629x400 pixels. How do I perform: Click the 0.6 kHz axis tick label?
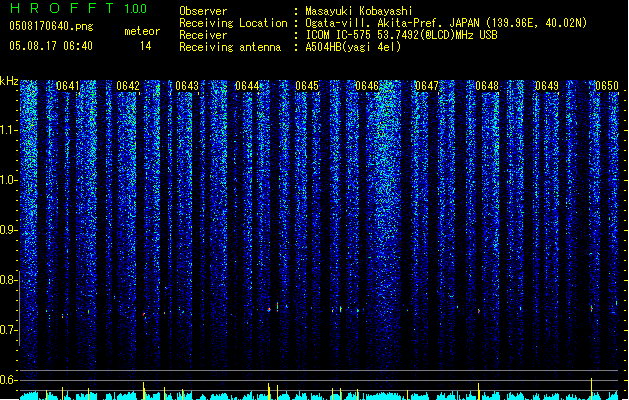[x=8, y=380]
